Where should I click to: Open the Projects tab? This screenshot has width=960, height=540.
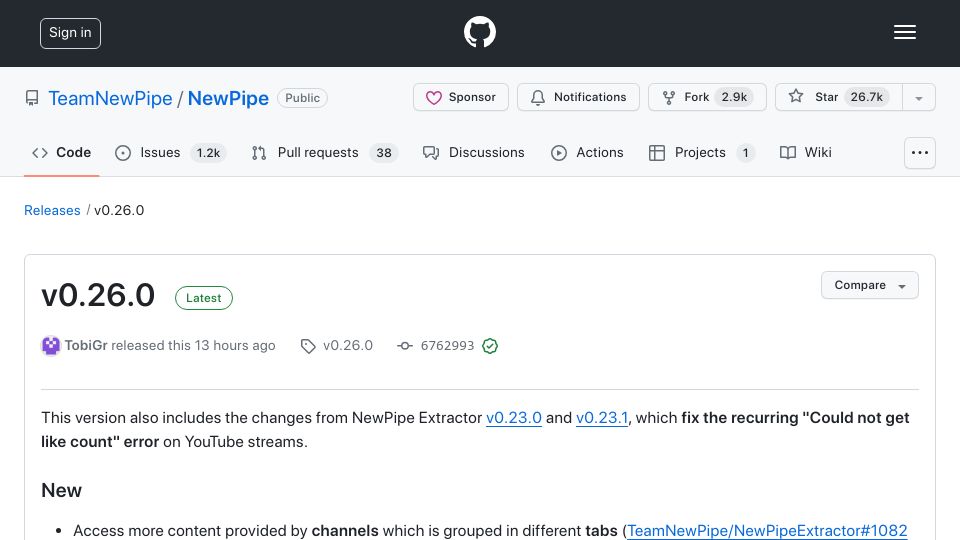(702, 152)
